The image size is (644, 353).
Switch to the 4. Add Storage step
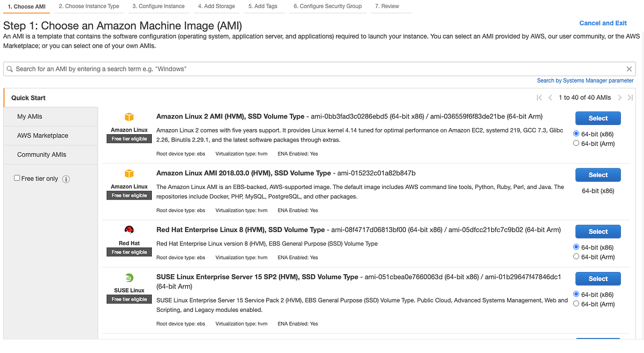[216, 6]
